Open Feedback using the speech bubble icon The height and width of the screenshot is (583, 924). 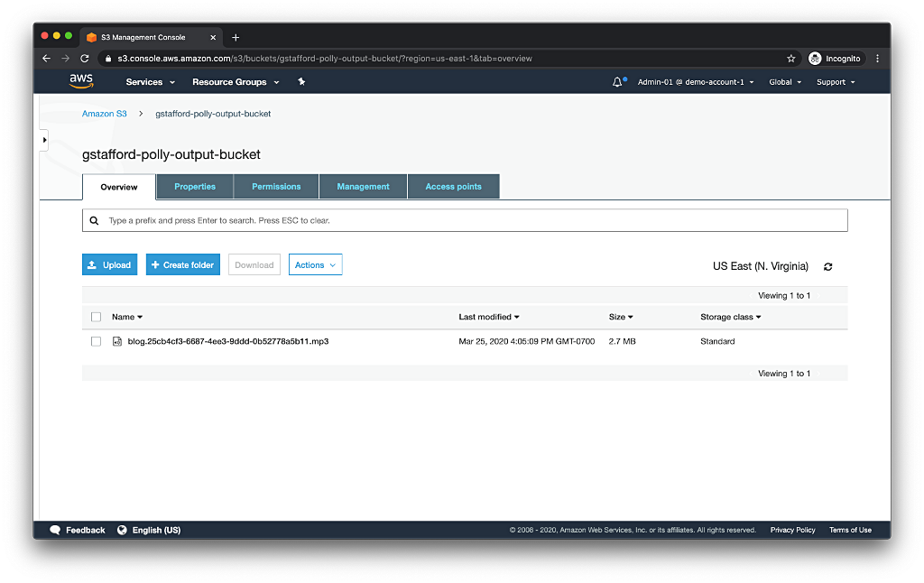(x=56, y=530)
